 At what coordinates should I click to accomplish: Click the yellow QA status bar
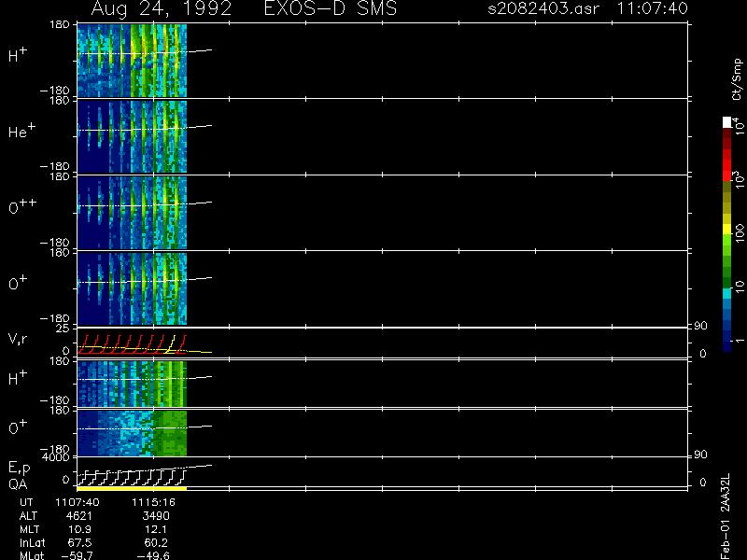click(x=132, y=488)
